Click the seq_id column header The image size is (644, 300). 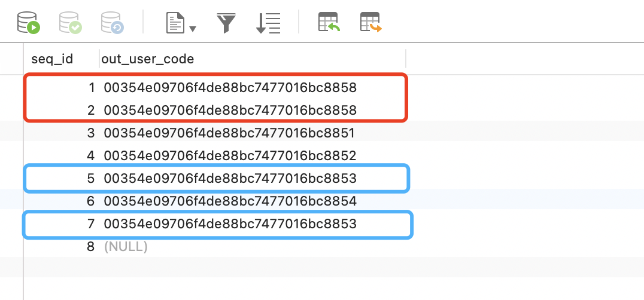[51, 59]
